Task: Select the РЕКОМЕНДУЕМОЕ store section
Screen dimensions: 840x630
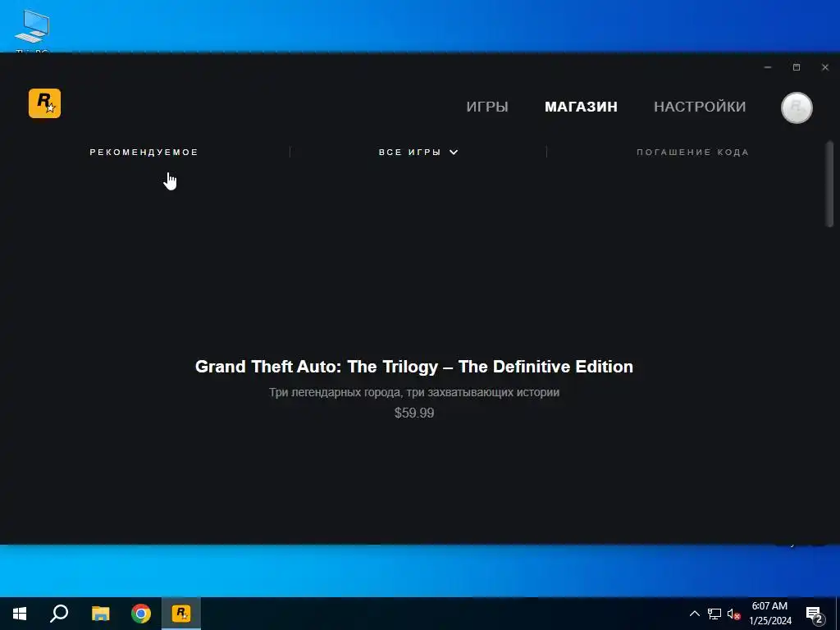Action: pos(144,152)
